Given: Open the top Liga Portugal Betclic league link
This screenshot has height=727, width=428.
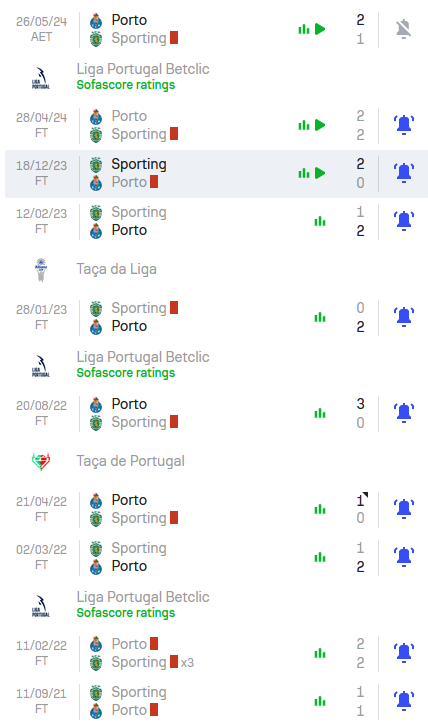Looking at the screenshot, I should point(143,69).
